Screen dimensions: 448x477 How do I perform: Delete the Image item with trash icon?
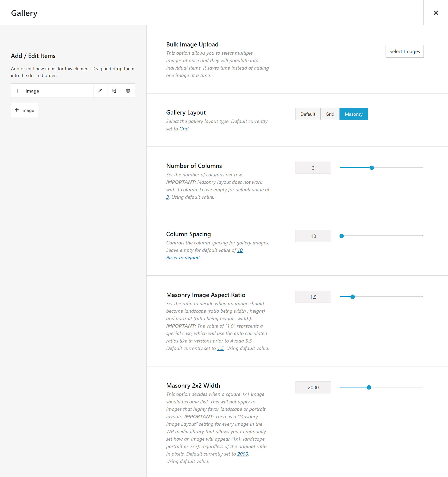128,91
